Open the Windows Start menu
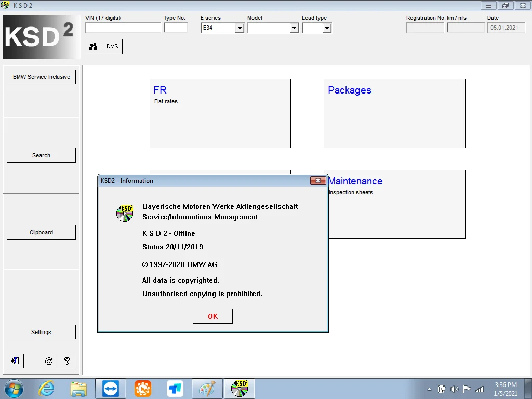Viewport: 532px width, 399px height. pos(14,389)
